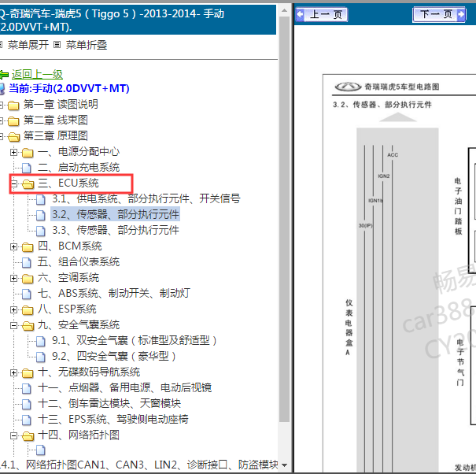Viewport: 476px width, 474px height.
Task: Click page icon for 七、ABS系统 entry
Action: click(x=27, y=294)
